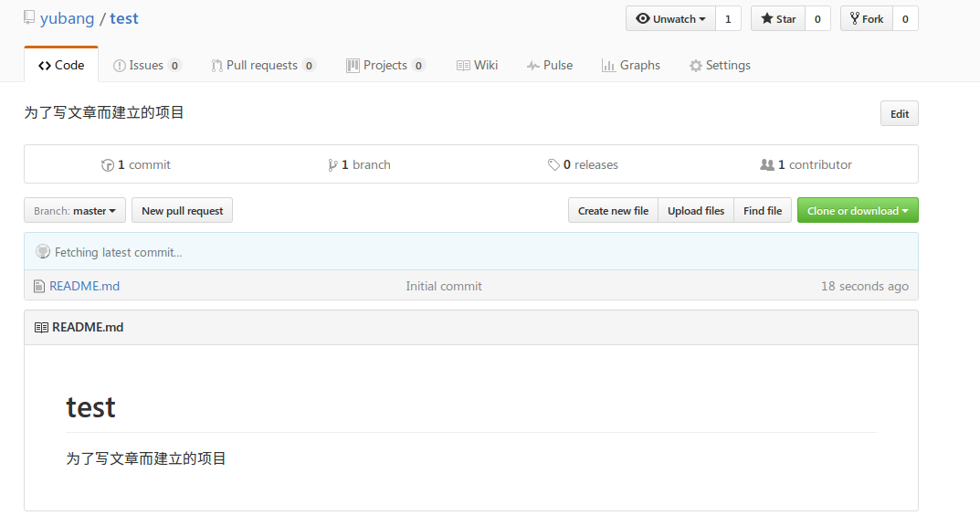Switch to the Code tab
Image resolution: width=980 pixels, height=526 pixels.
[61, 65]
